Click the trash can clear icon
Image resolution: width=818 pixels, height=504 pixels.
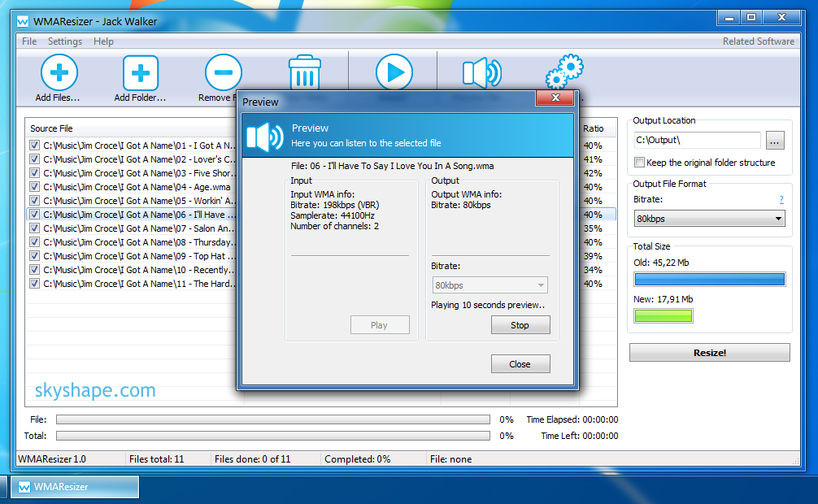coord(304,73)
